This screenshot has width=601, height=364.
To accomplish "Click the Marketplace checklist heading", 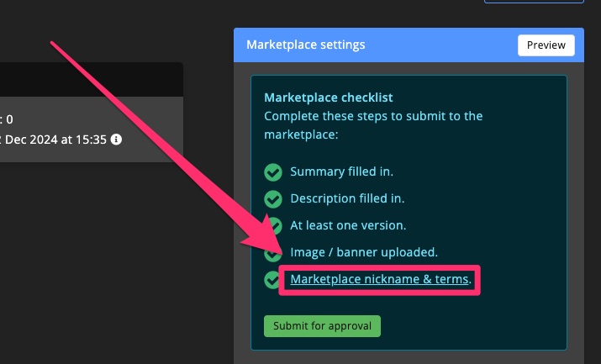I will click(x=329, y=98).
